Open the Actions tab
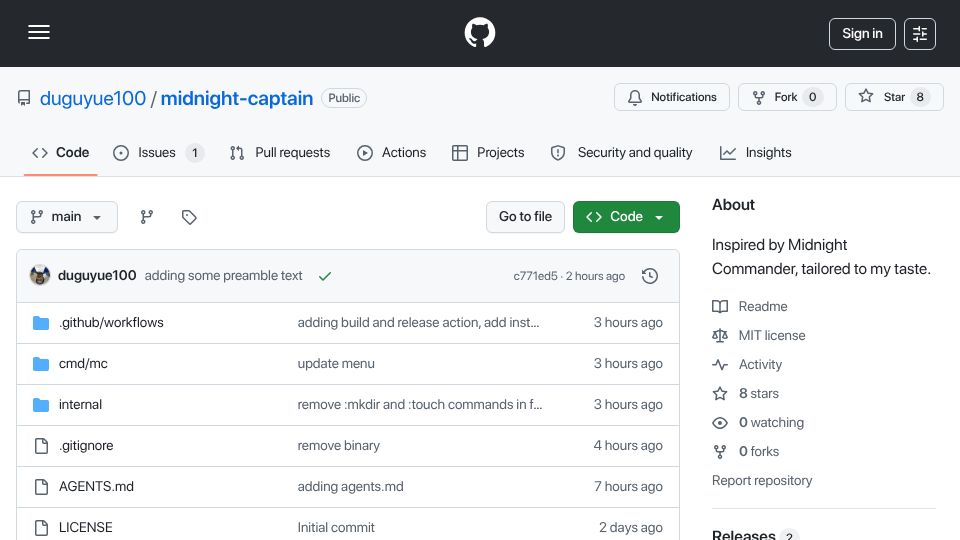 (391, 152)
